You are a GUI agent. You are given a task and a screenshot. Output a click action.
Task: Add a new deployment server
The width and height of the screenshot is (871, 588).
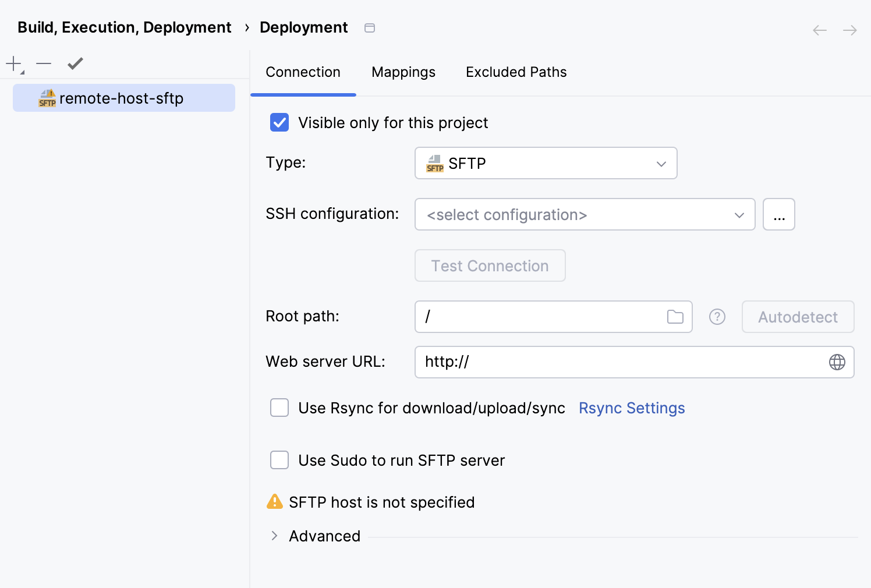click(x=12, y=64)
